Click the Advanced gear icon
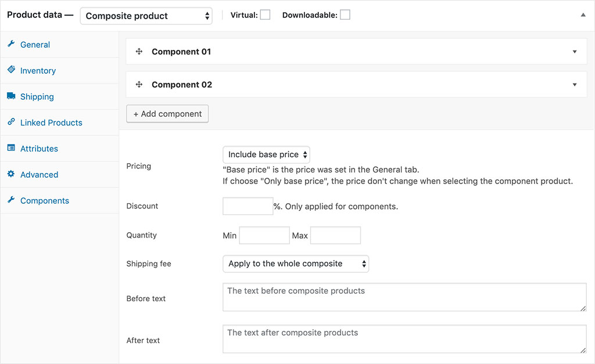 click(x=11, y=174)
